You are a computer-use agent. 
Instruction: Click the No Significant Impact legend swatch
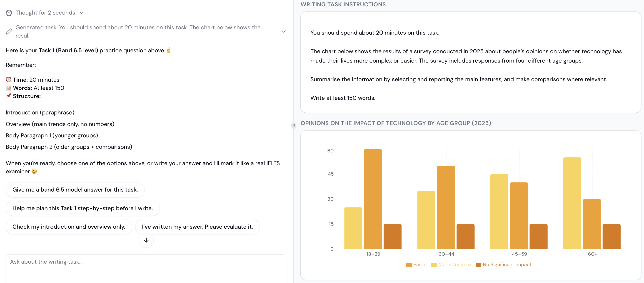(x=478, y=265)
